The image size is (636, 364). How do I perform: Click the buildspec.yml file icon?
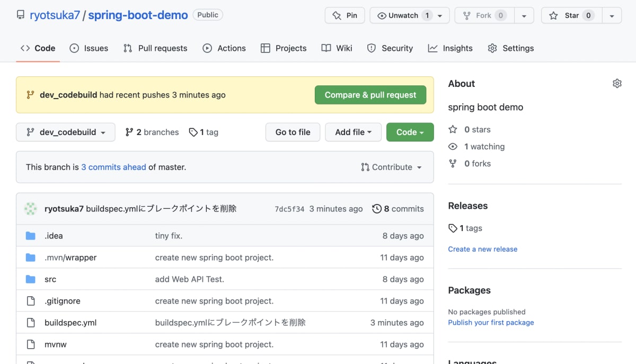31,323
